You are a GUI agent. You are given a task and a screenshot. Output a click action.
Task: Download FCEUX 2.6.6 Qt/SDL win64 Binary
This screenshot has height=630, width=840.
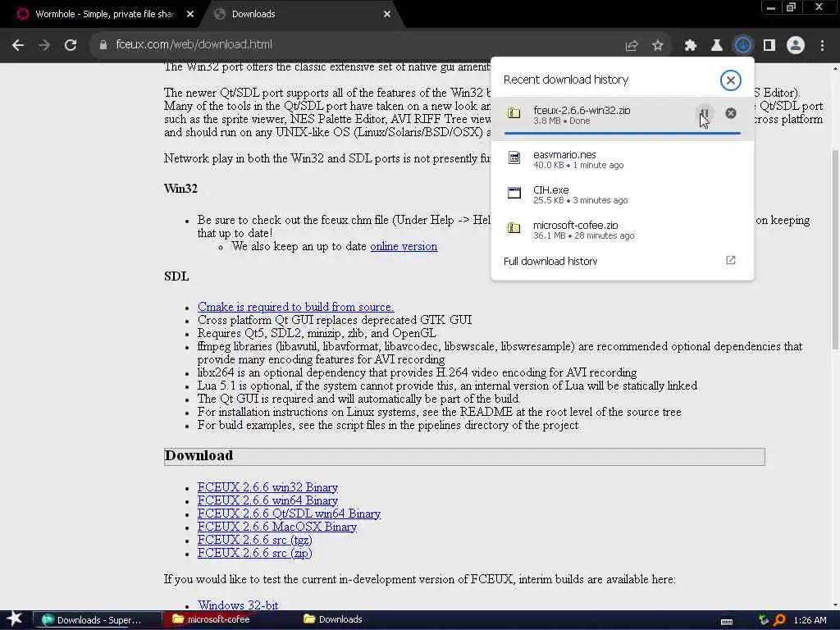pos(289,514)
